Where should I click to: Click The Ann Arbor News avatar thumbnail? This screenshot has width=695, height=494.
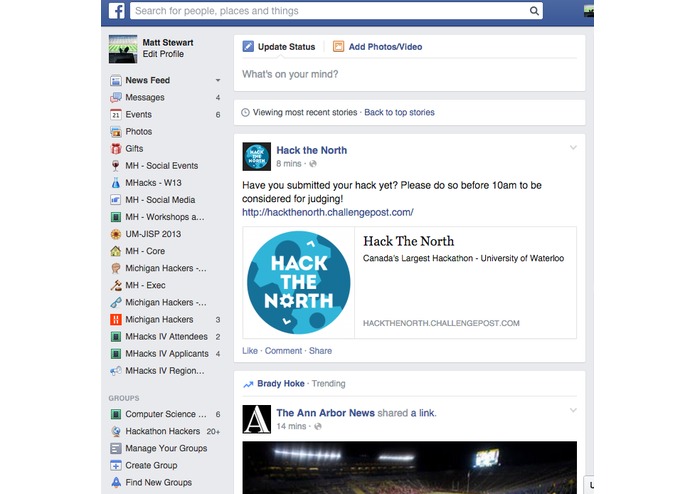point(257,419)
